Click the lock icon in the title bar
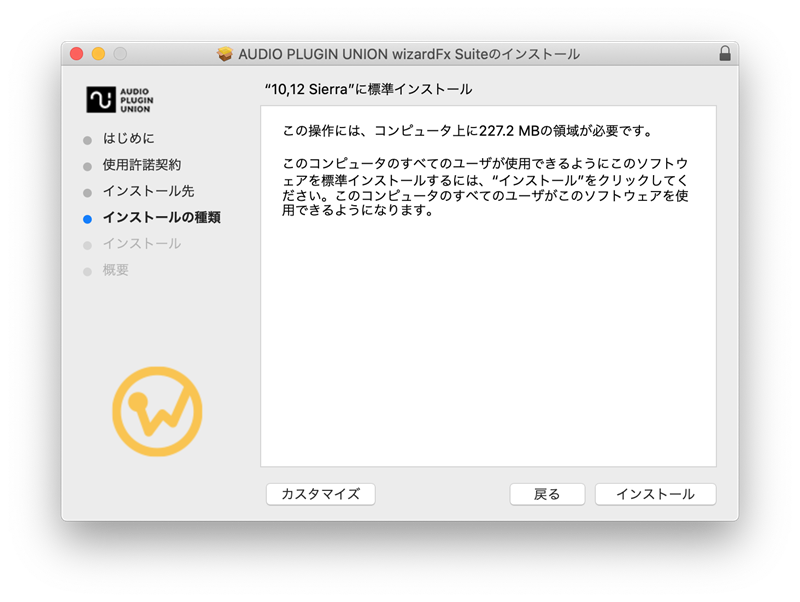The image size is (800, 602). 724,54
